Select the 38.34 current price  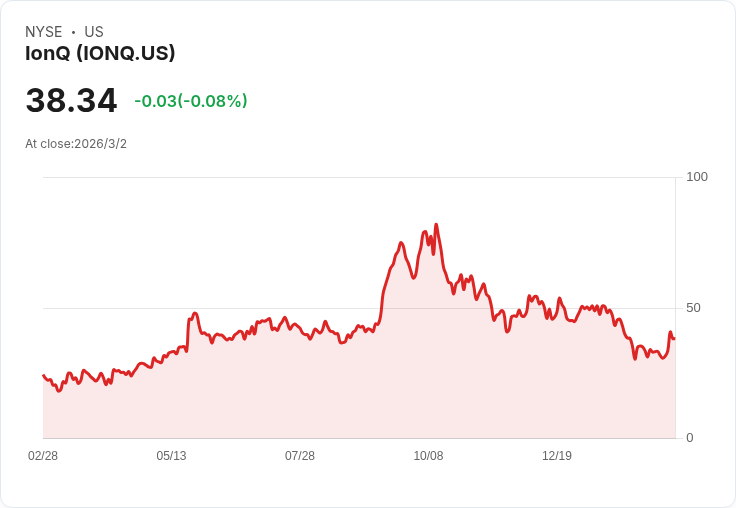[x=71, y=101]
